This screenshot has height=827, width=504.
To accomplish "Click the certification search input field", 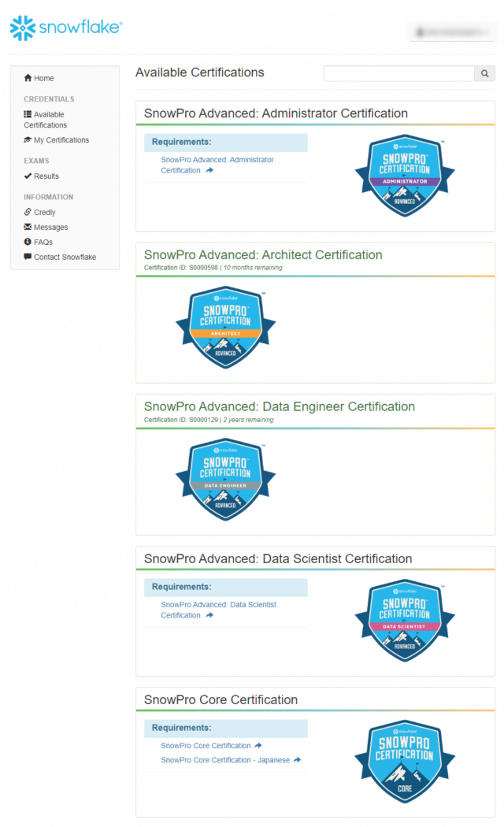I will click(x=399, y=73).
